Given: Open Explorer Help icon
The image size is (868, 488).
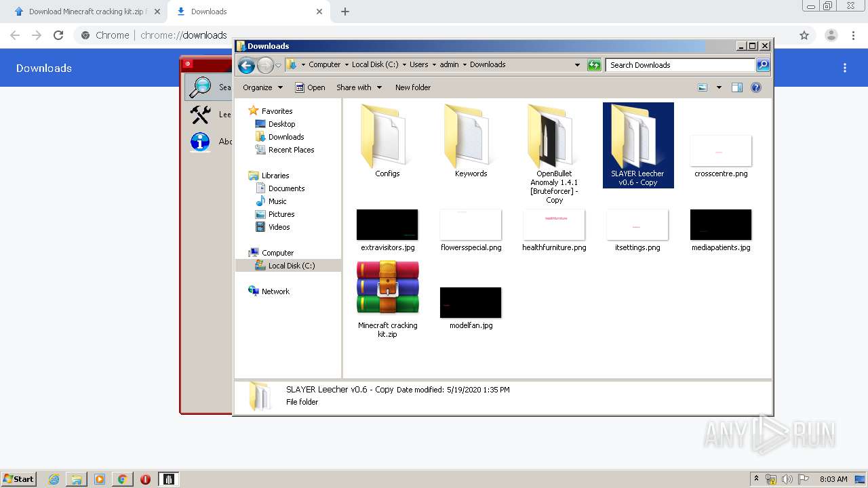Looking at the screenshot, I should tap(756, 87).
